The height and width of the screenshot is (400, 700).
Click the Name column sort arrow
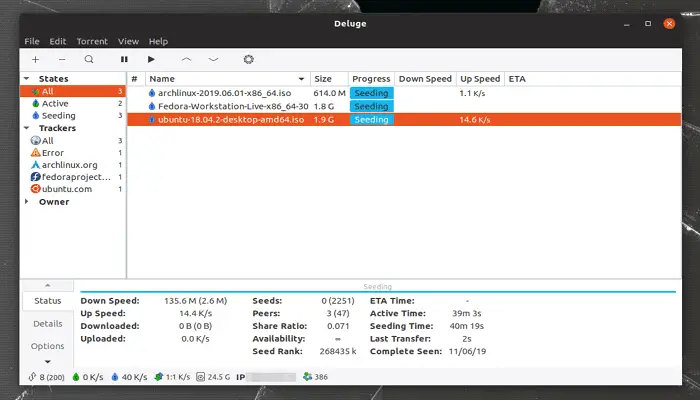pyautogui.click(x=301, y=79)
